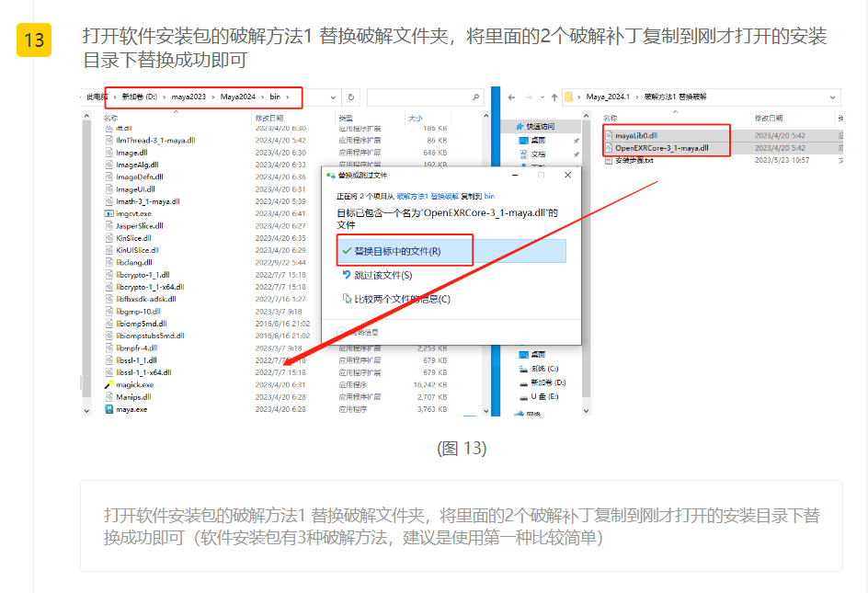Go up one folder in Maya_2024.1 window

[554, 97]
